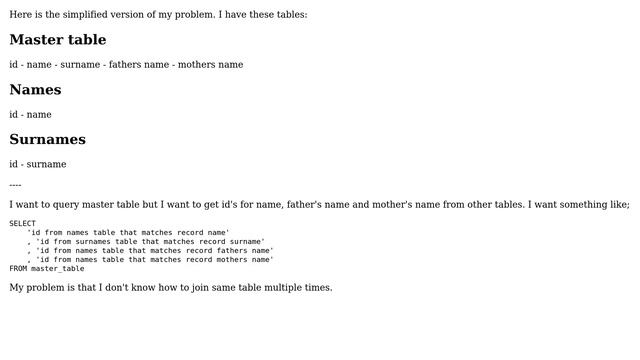640x360 pixels.
Task: Click the 'FROM master_table' code line
Action: (x=47, y=269)
